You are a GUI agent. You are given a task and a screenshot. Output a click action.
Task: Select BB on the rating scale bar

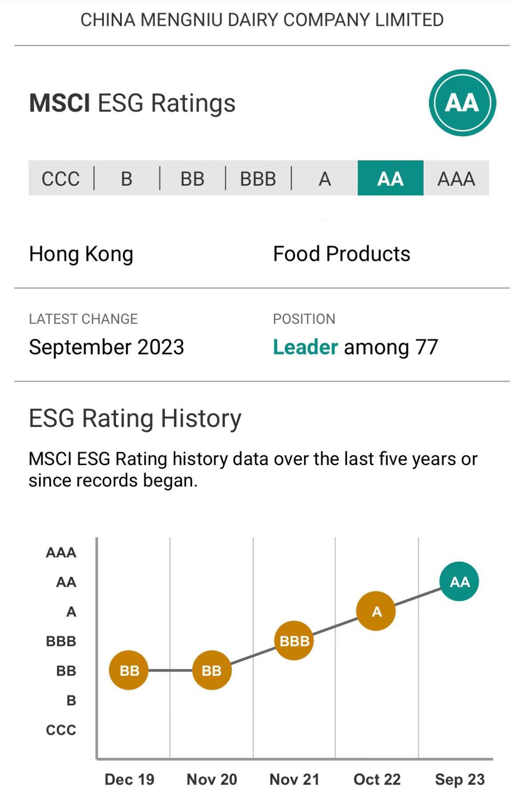point(192,179)
